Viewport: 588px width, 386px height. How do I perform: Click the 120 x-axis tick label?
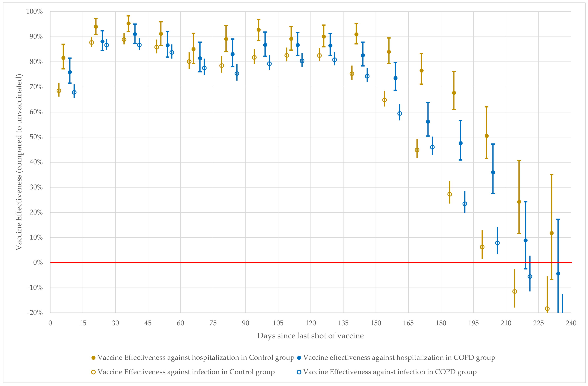pos(311,323)
